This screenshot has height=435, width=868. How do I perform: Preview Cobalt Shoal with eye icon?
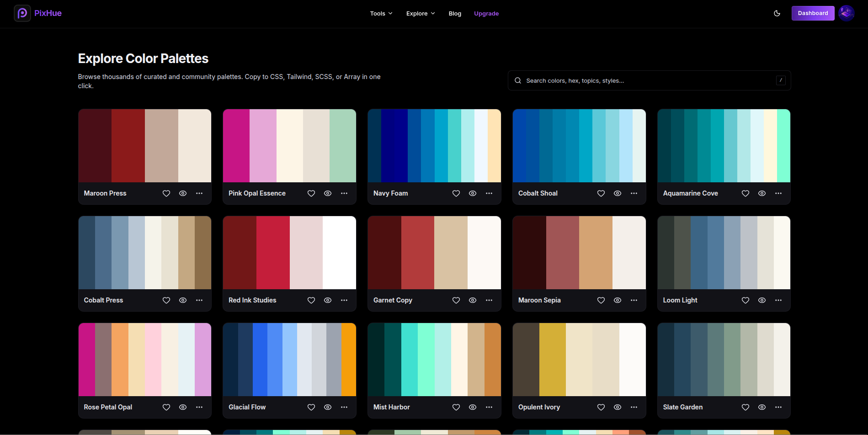(618, 193)
